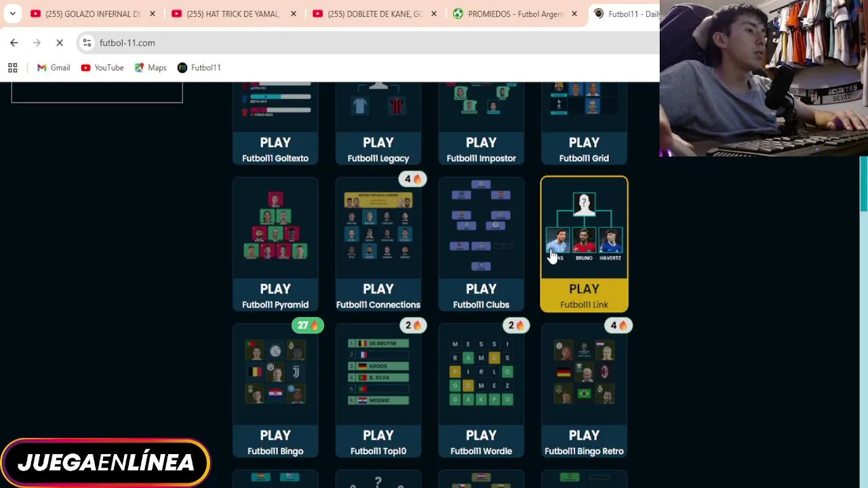Close the GOLAZO INFERNAL tab

153,14
